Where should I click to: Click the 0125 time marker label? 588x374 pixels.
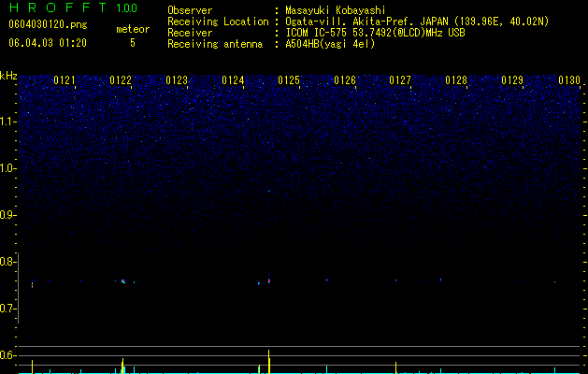click(289, 80)
